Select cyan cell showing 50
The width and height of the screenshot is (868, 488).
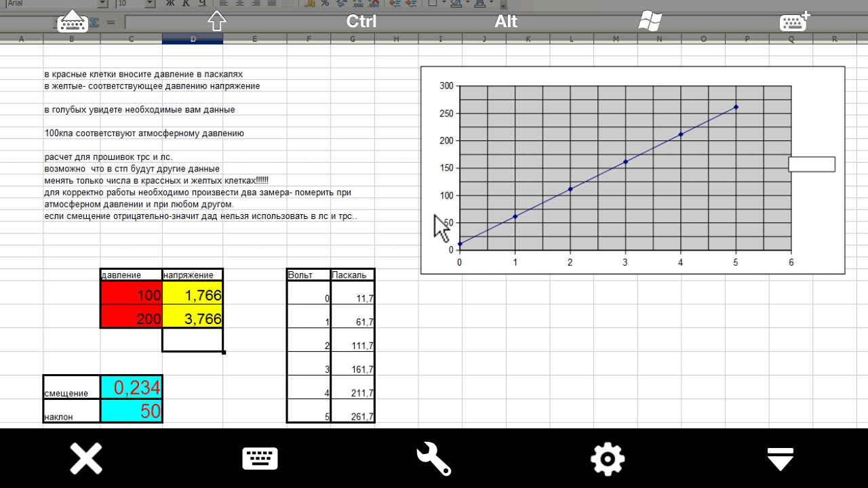[132, 411]
